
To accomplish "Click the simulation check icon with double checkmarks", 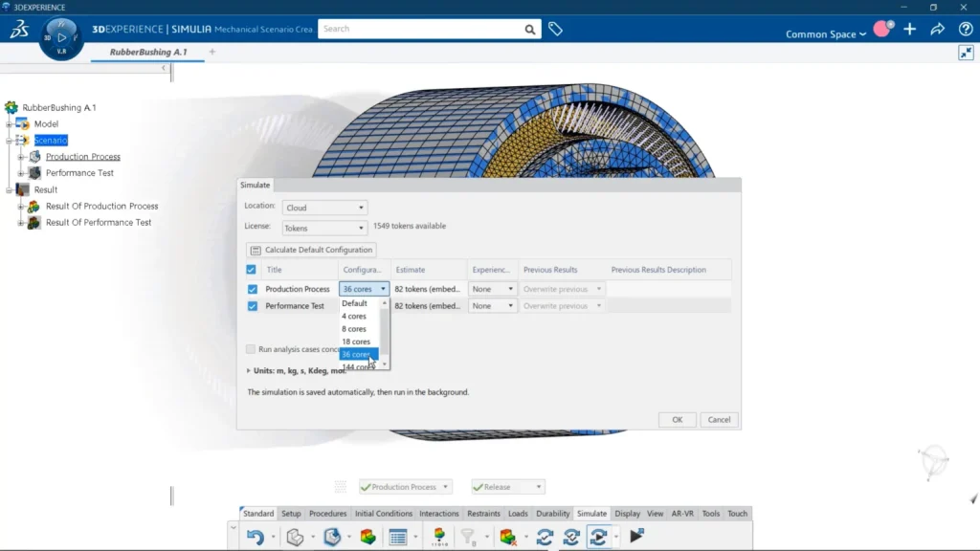I will coord(571,537).
